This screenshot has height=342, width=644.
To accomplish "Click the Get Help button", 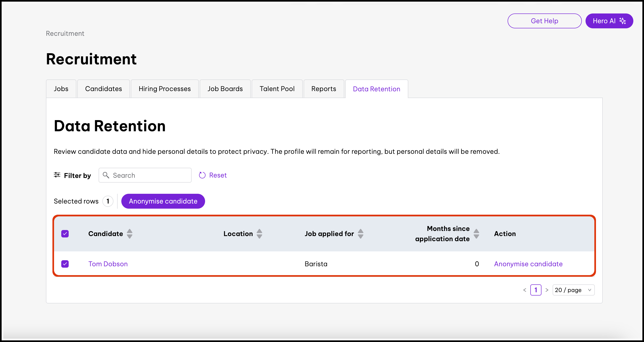I will 544,21.
